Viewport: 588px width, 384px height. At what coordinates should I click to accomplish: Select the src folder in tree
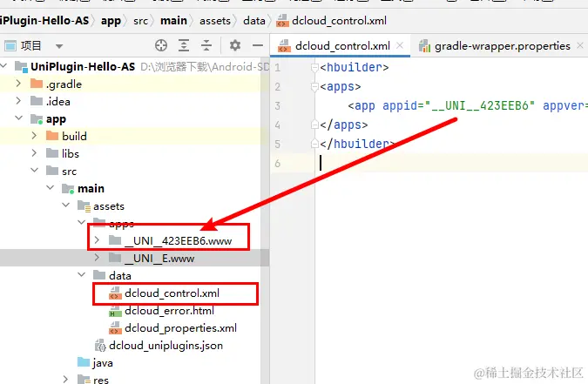(x=61, y=171)
